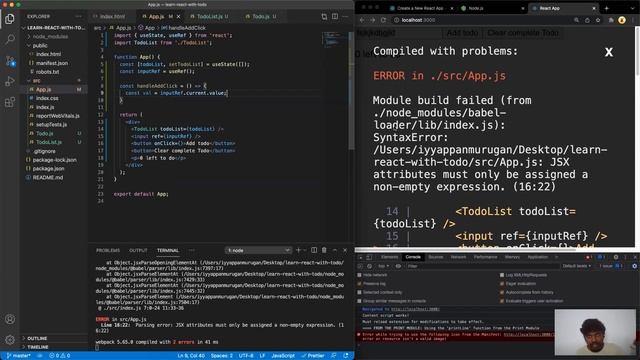Close the App.js editor tab
The width and height of the screenshot is (640, 360).
click(x=178, y=17)
